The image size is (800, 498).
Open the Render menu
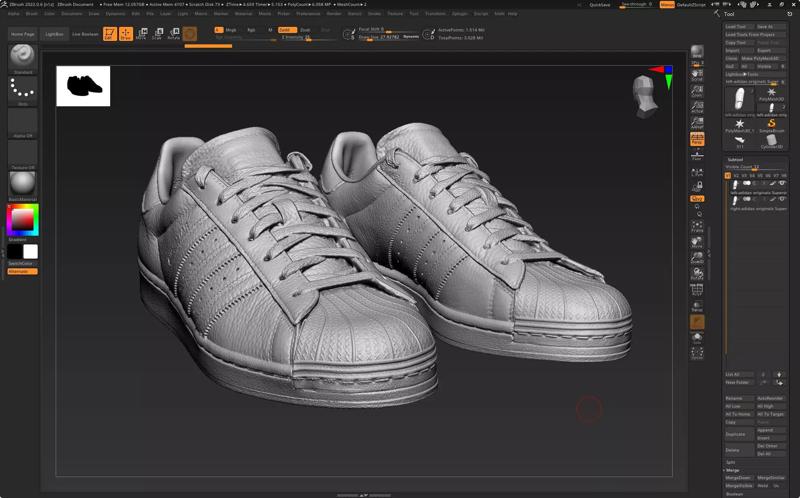[x=334, y=14]
